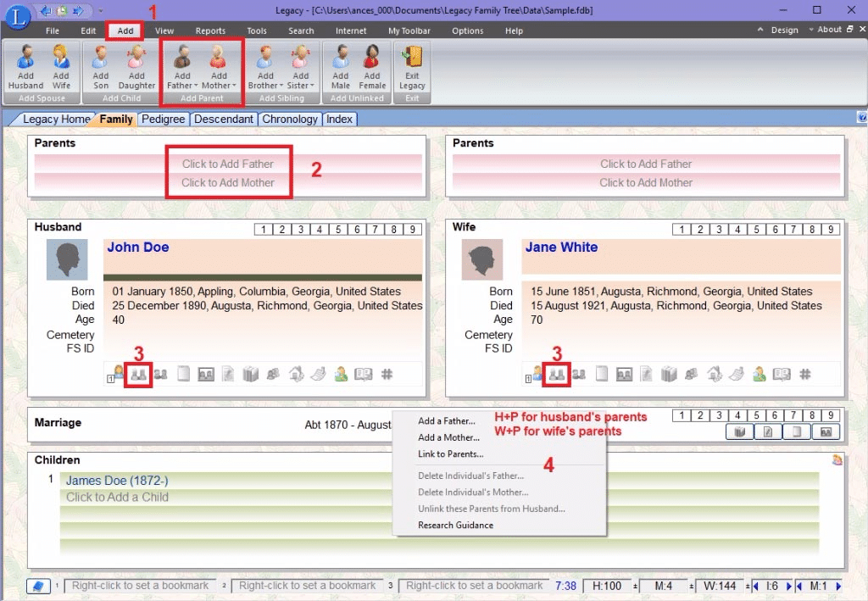868x601 pixels.
Task: Open the John Doe name link
Action: tap(138, 248)
